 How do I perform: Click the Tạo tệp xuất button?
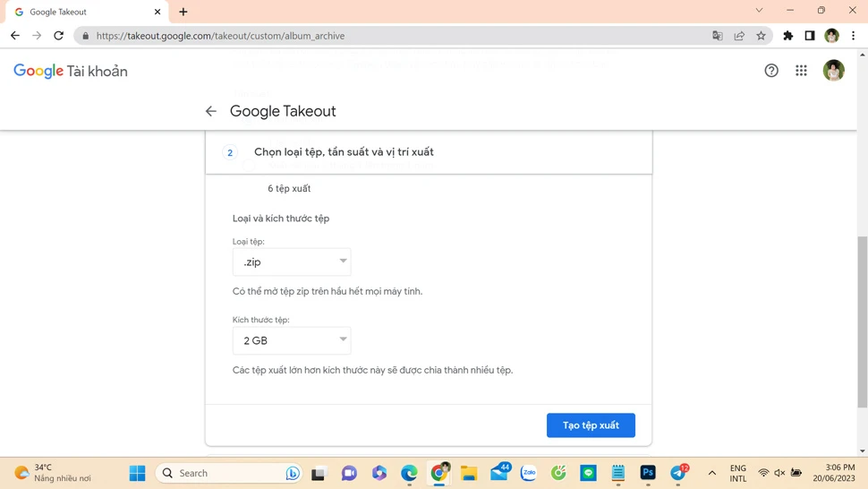pyautogui.click(x=591, y=425)
